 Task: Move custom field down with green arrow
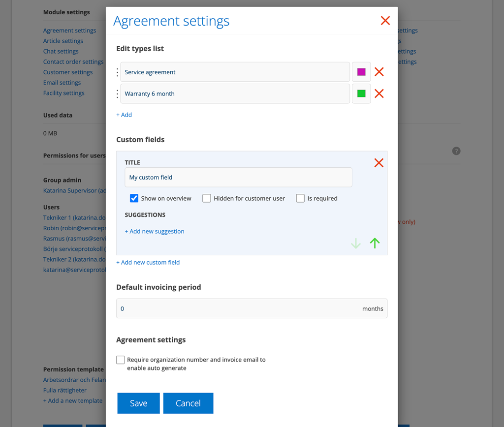tap(355, 243)
